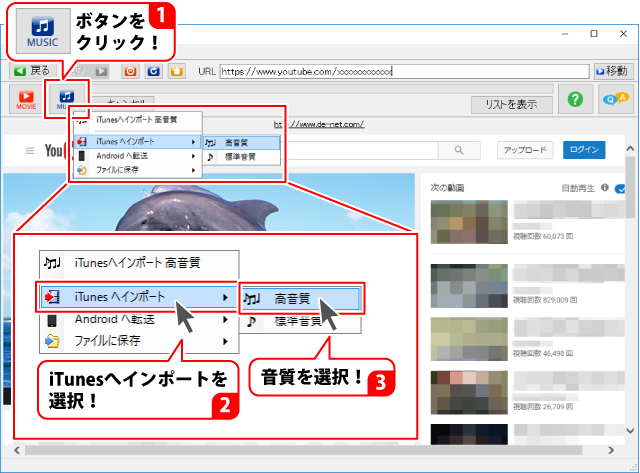The width and height of the screenshot is (640, 473).
Task: Toggle the 自動再生 autoplay switch
Action: (x=620, y=189)
